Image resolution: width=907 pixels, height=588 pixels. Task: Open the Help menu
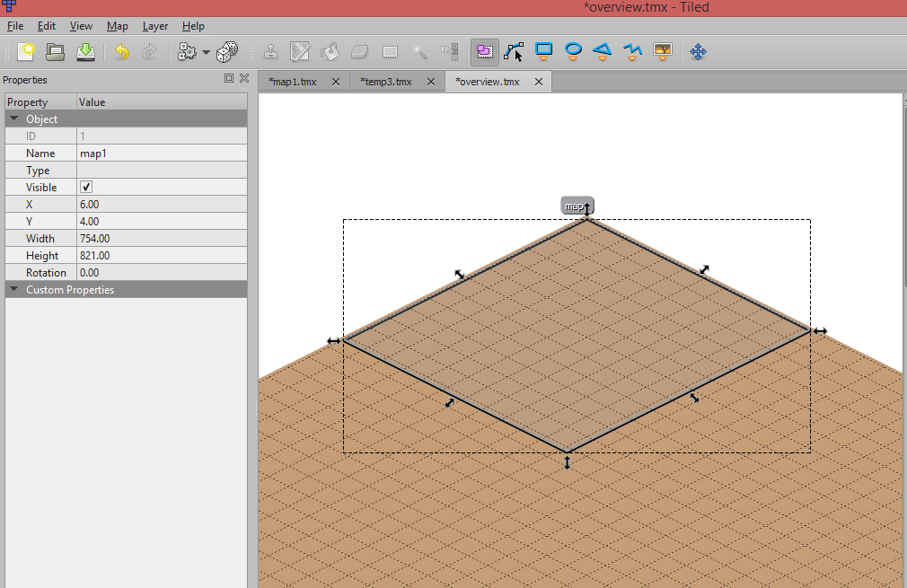point(193,26)
